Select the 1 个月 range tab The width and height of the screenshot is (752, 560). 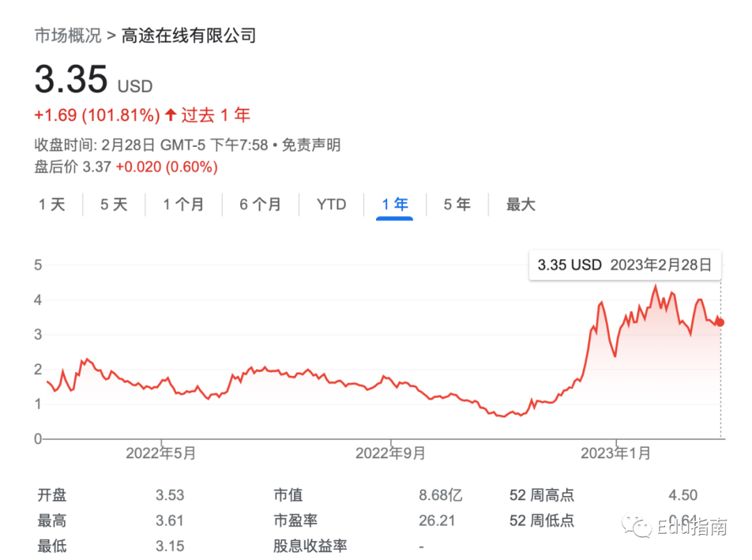click(183, 205)
